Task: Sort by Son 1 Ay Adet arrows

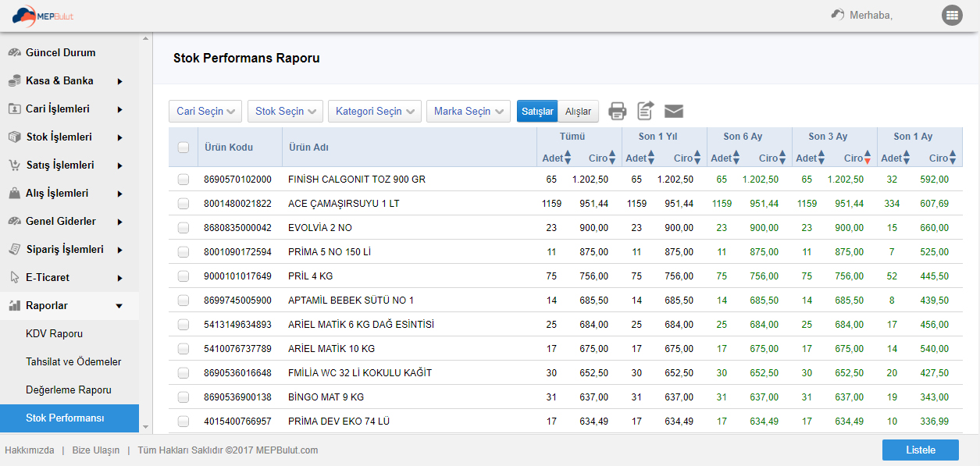Action: 907,158
